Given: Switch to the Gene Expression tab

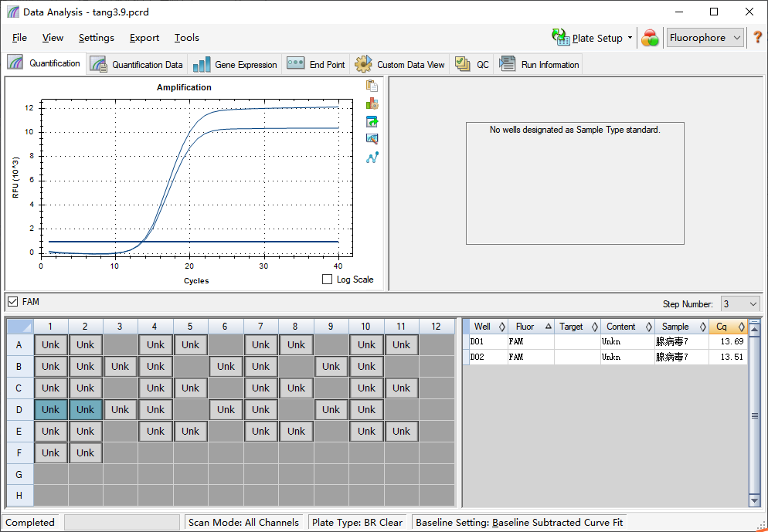Looking at the screenshot, I should point(235,64).
